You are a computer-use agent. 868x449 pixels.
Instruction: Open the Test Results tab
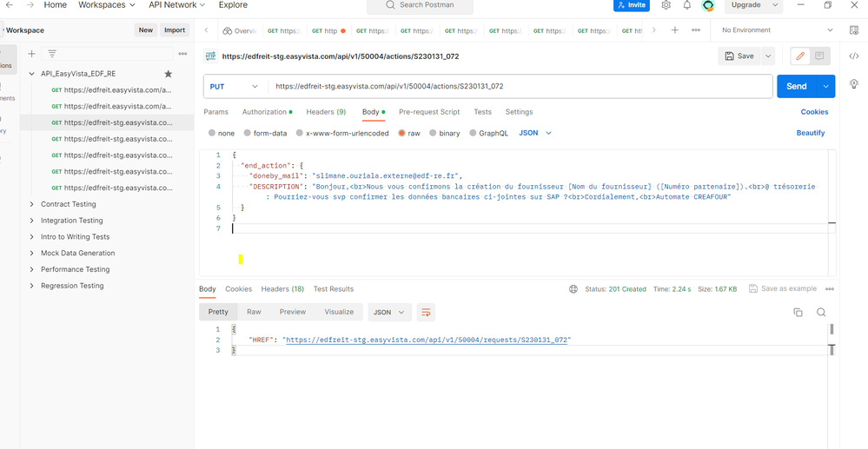(334, 289)
